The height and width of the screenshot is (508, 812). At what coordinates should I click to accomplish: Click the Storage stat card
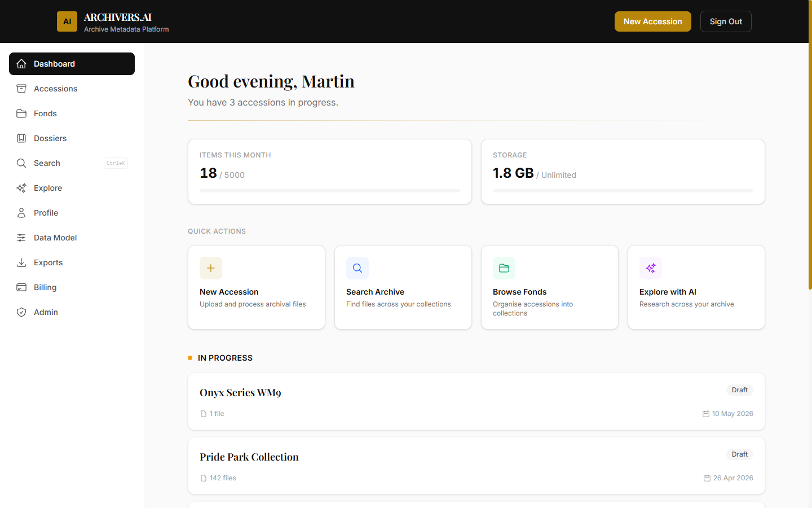(623, 172)
